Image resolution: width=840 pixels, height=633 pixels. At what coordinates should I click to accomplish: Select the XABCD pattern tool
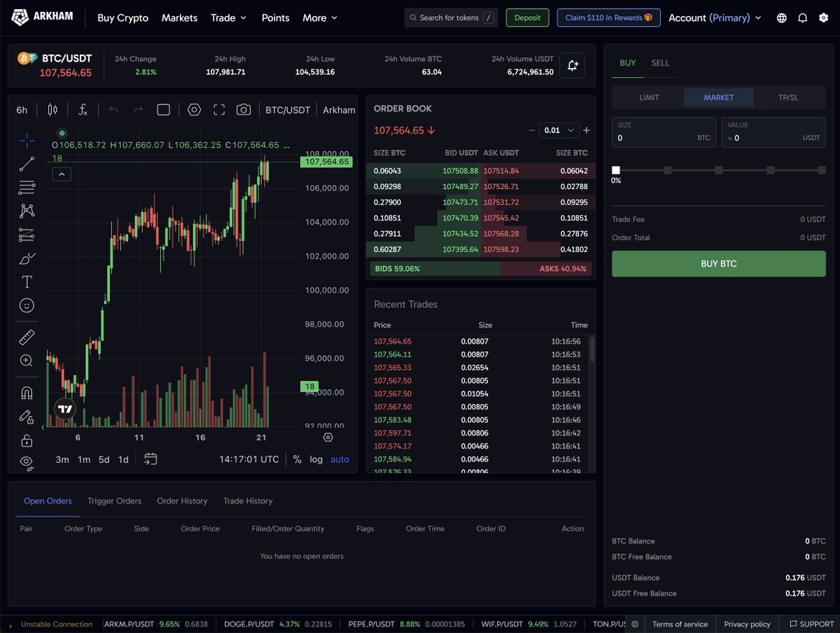(27, 211)
